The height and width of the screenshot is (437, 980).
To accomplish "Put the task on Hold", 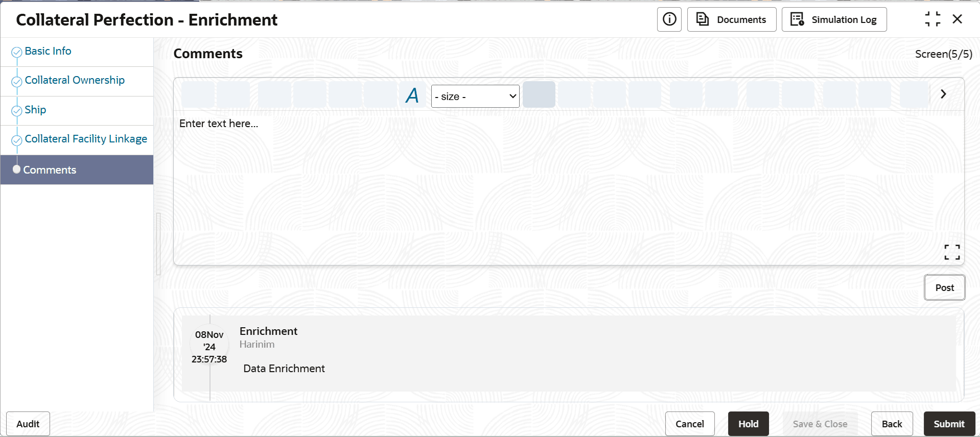I will [x=748, y=424].
